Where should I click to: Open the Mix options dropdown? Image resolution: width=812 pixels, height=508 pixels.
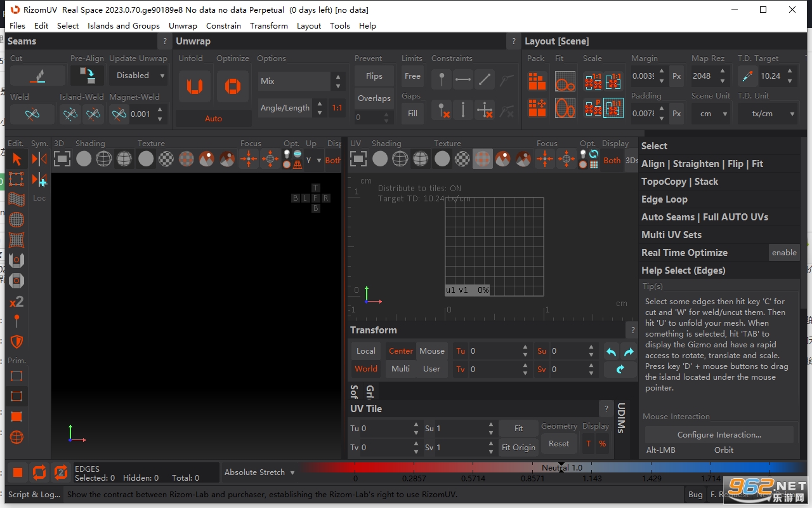coord(301,81)
